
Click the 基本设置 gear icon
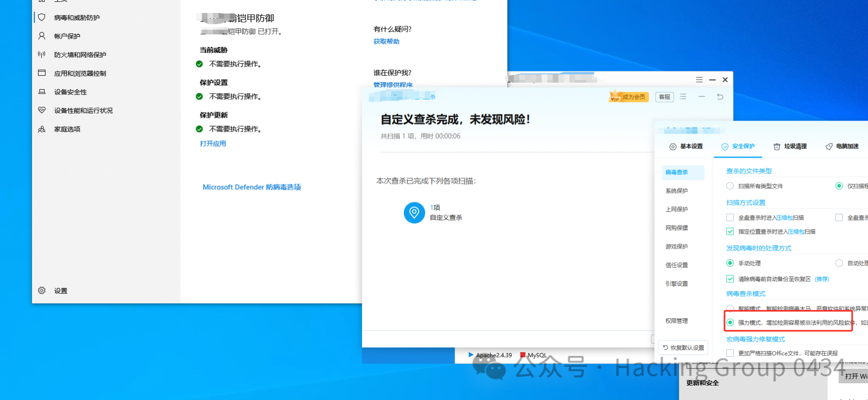coord(672,147)
